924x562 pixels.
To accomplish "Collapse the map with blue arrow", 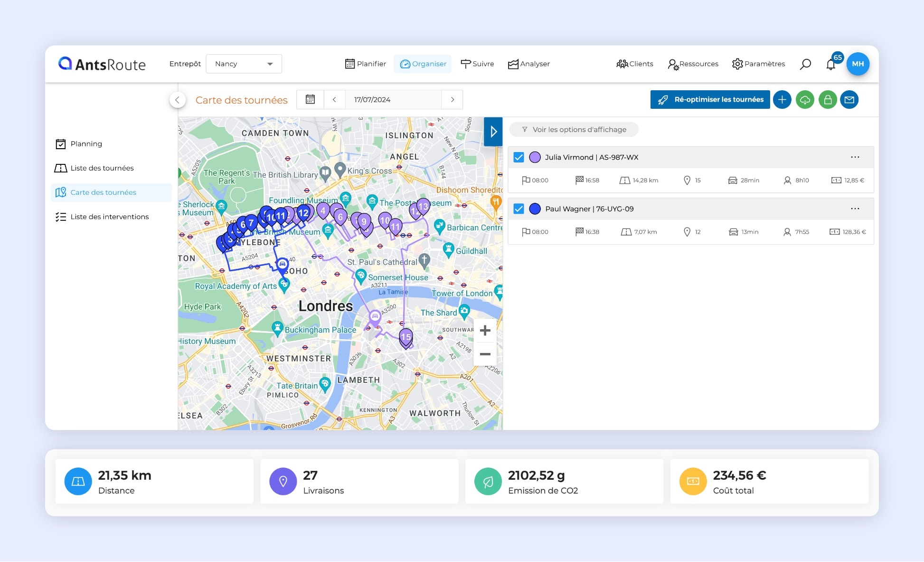I will tap(493, 132).
